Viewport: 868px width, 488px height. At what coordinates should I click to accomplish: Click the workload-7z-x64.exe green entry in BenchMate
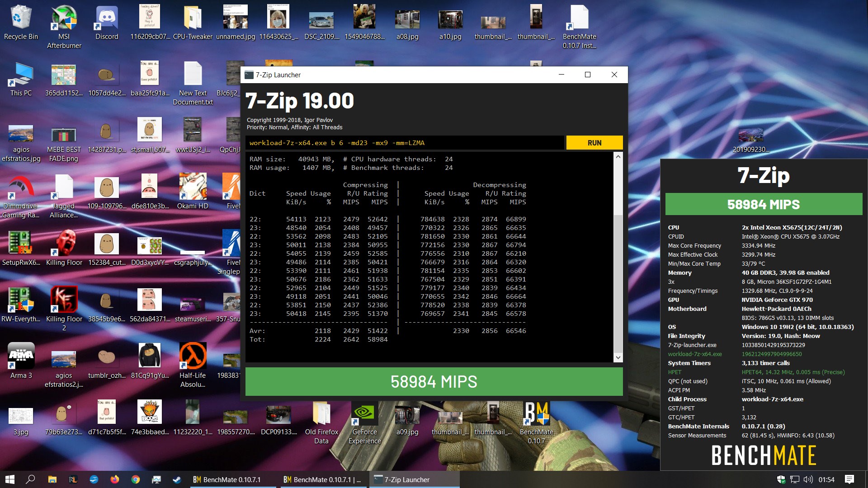(695, 354)
